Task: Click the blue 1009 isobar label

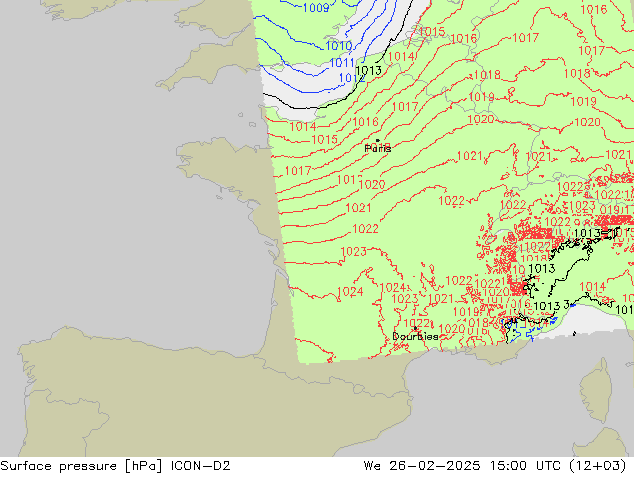Action: click(x=316, y=7)
